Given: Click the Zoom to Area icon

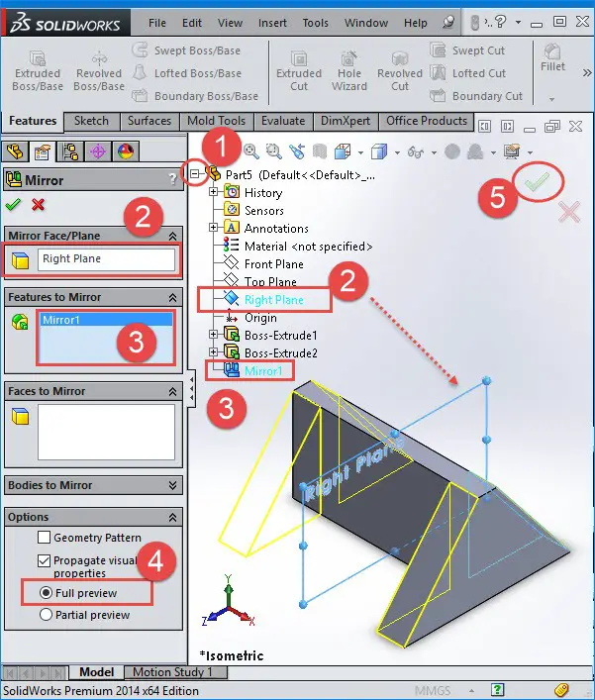Looking at the screenshot, I should (273, 151).
